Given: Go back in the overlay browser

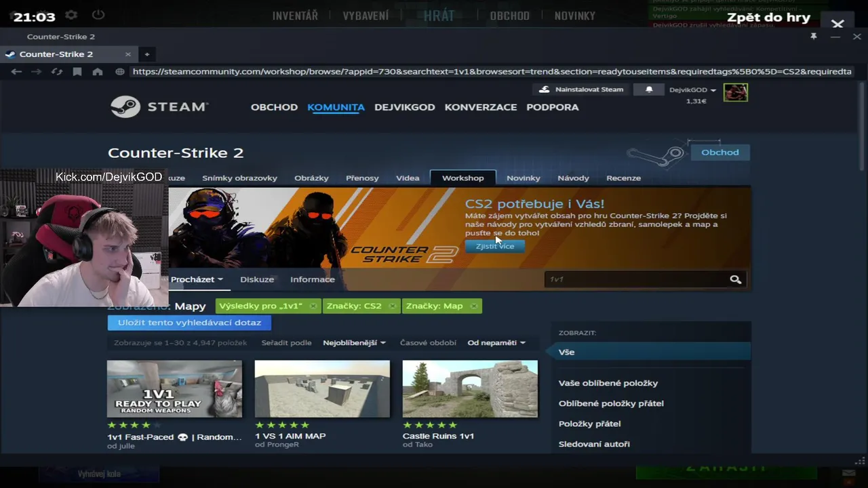Looking at the screenshot, I should (16, 71).
